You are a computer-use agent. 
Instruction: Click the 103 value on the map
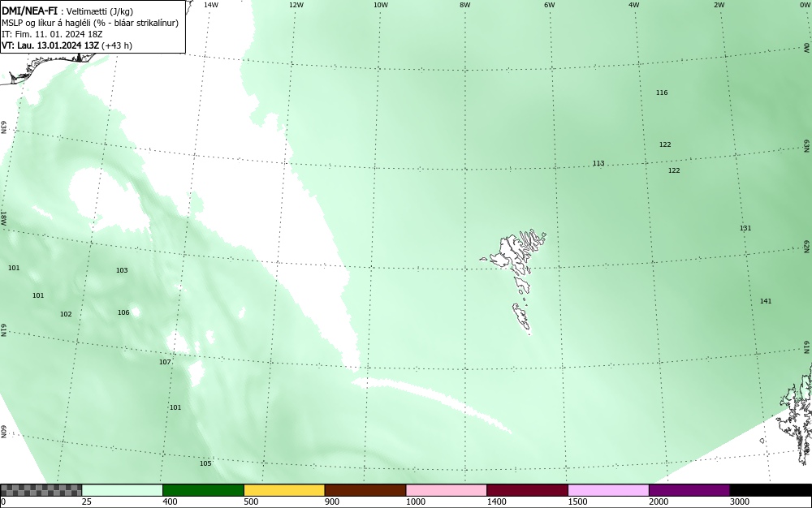(122, 270)
